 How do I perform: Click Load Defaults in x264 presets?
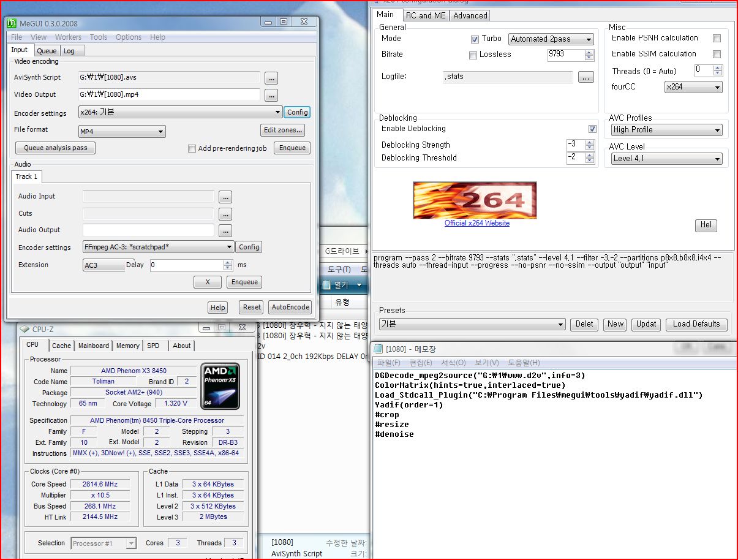tap(697, 324)
